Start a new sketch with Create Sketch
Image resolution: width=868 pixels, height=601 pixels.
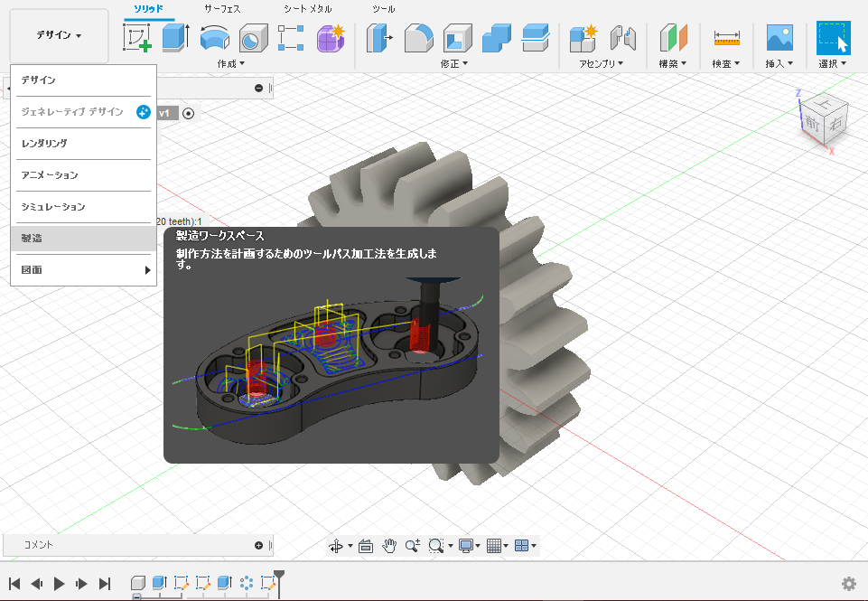pyautogui.click(x=136, y=38)
